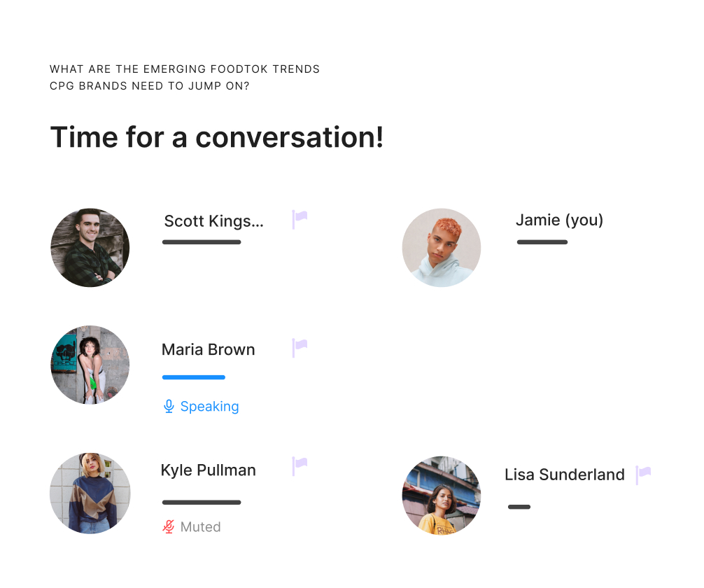Open Scott Kings' profile photo
Screen dimensions: 704x588
90,248
